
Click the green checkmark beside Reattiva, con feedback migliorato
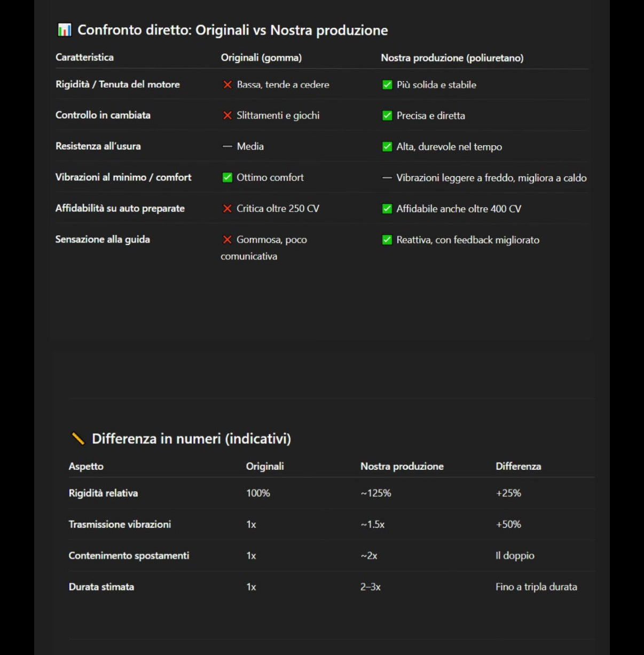click(387, 240)
